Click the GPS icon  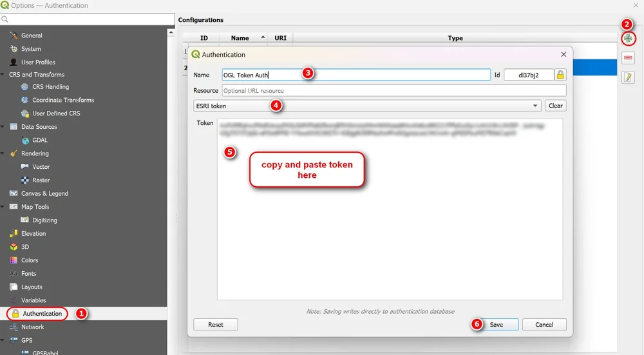[14, 340]
